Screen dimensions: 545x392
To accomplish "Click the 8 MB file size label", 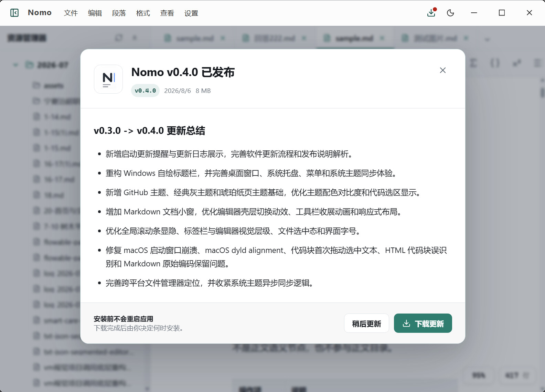I will coord(203,91).
